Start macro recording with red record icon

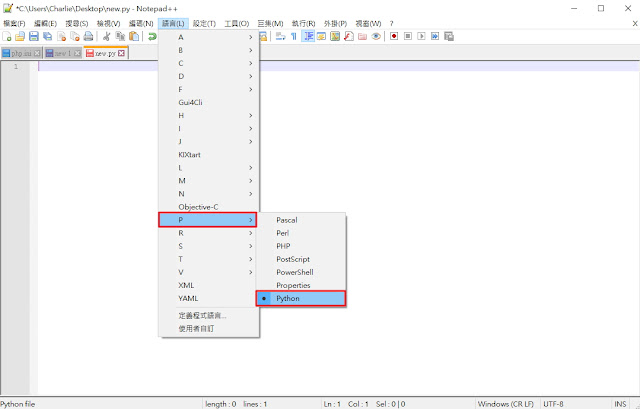click(394, 36)
